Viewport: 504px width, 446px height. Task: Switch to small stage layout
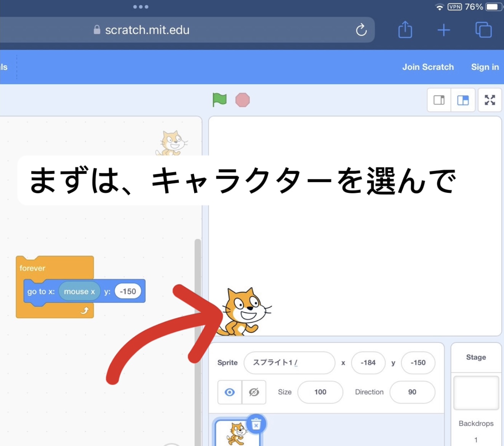pyautogui.click(x=439, y=100)
